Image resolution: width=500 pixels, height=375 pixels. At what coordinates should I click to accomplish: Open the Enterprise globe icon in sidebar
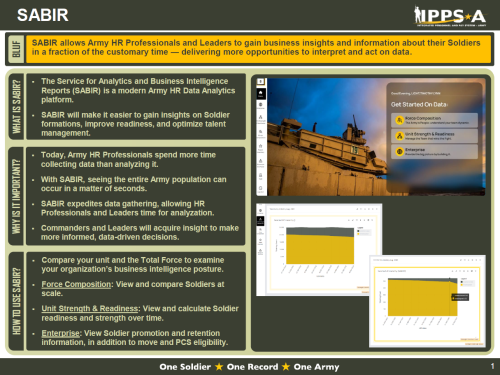[x=261, y=105]
